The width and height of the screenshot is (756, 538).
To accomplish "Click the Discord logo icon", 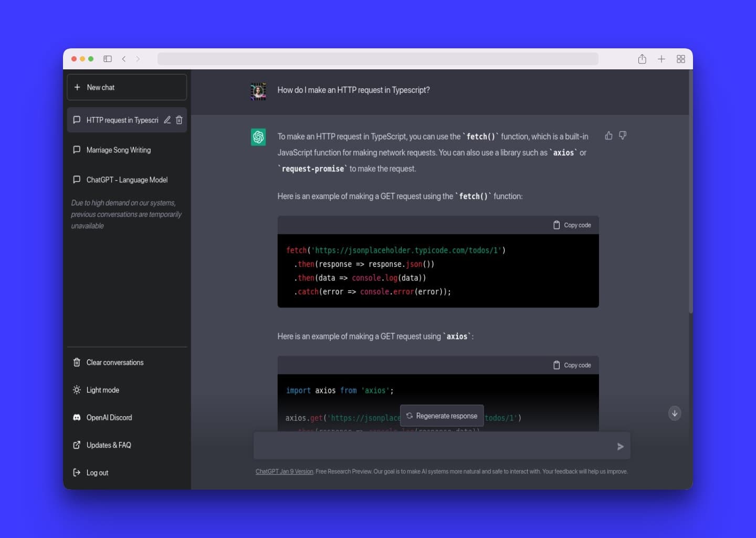I will pyautogui.click(x=77, y=418).
